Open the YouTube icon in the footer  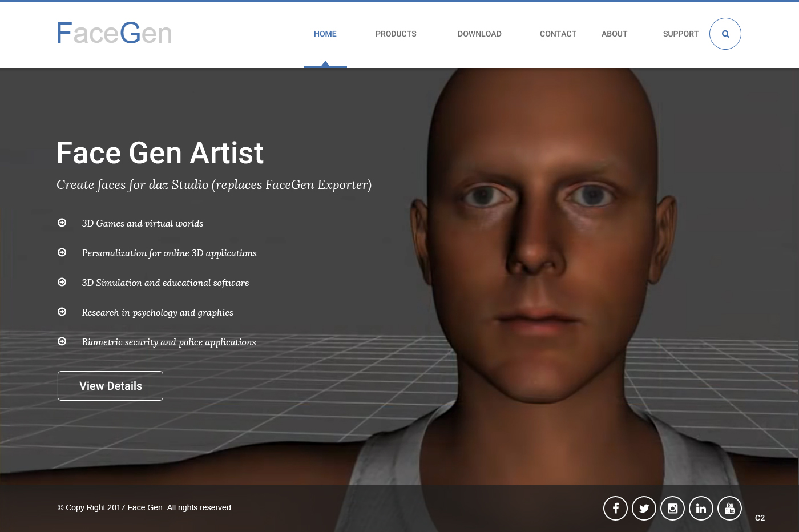coord(729,508)
